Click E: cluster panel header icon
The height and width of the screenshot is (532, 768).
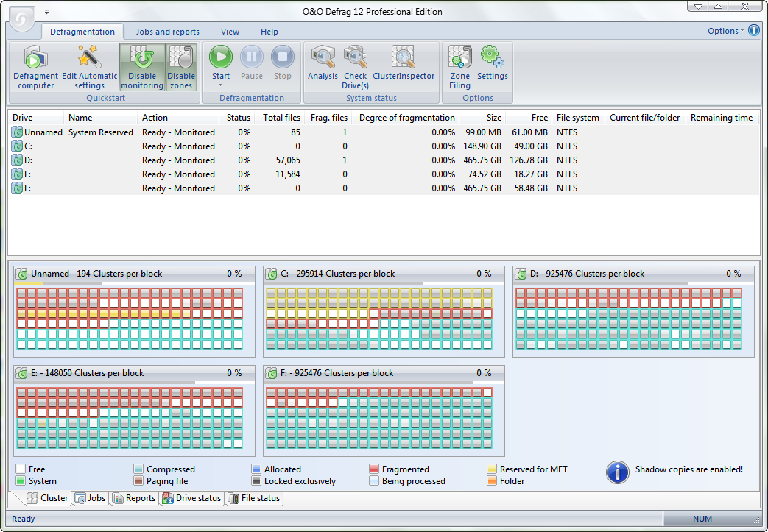pos(21,373)
